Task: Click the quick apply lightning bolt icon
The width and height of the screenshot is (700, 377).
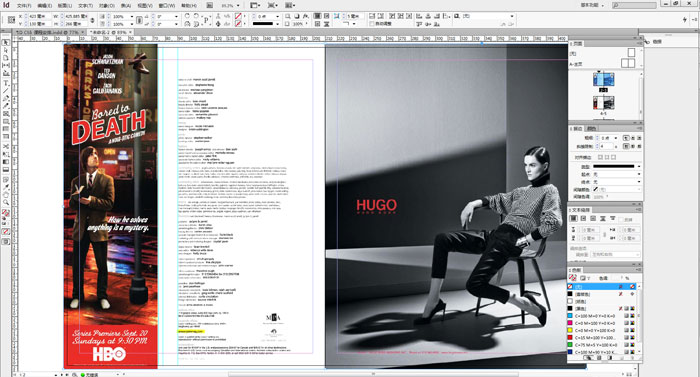Action: (684, 20)
